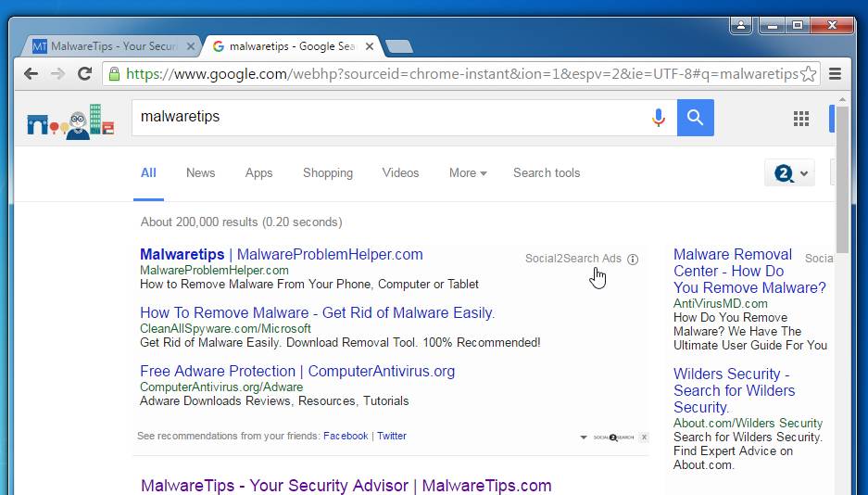Open ad box dropdown arrow near Social2Search logo
Image resolution: width=868 pixels, height=495 pixels.
[583, 438]
